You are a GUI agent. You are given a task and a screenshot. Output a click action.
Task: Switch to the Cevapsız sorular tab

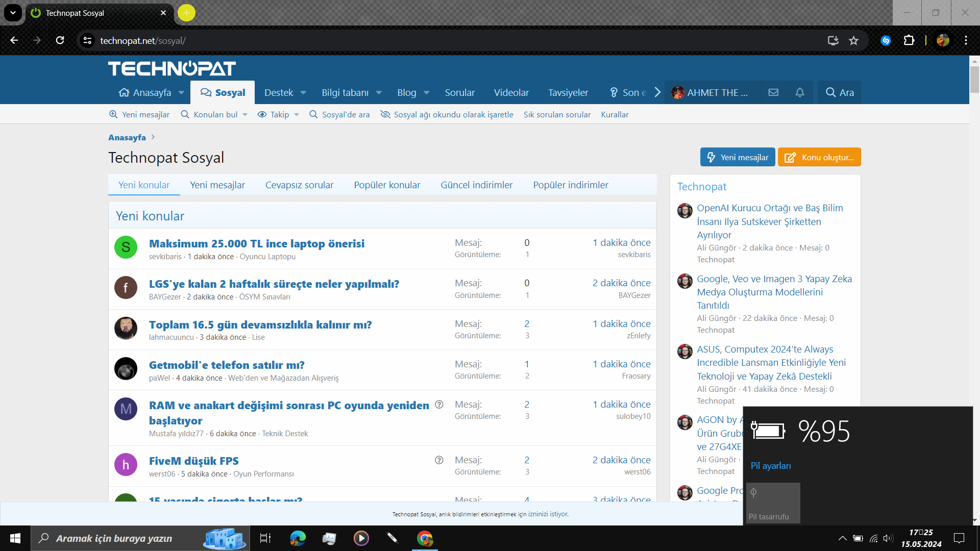(x=299, y=185)
